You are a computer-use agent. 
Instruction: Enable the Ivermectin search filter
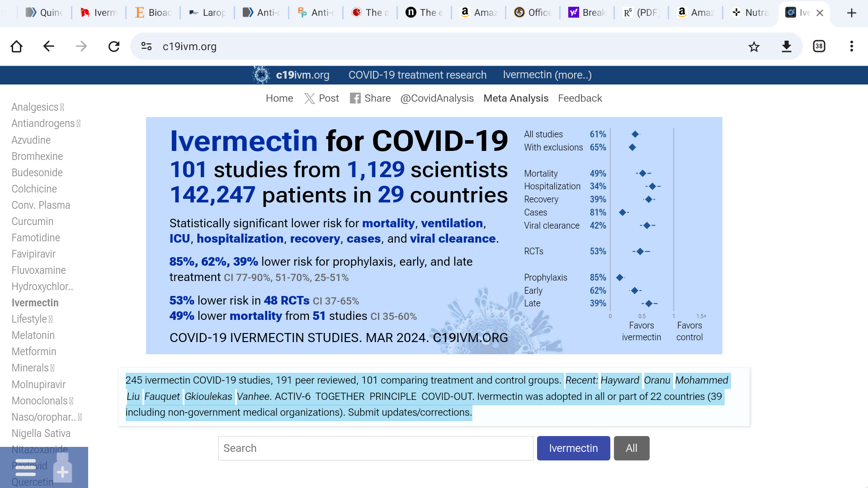click(x=573, y=448)
